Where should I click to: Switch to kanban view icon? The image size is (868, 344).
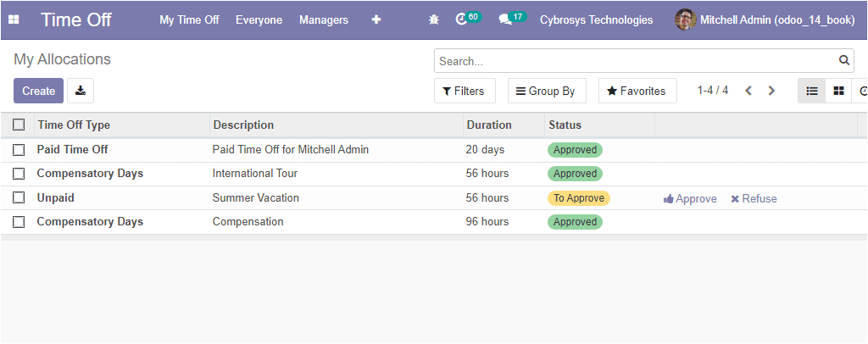[838, 91]
